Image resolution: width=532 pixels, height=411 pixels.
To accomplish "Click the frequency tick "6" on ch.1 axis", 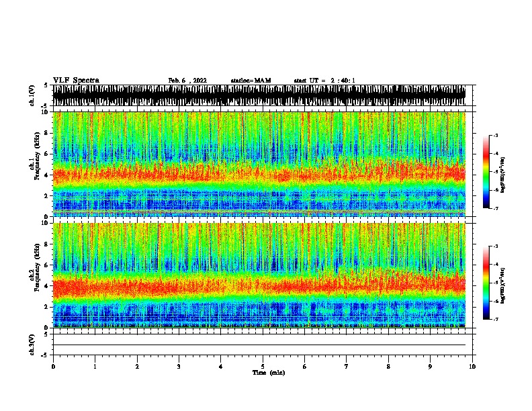I will tap(47, 154).
